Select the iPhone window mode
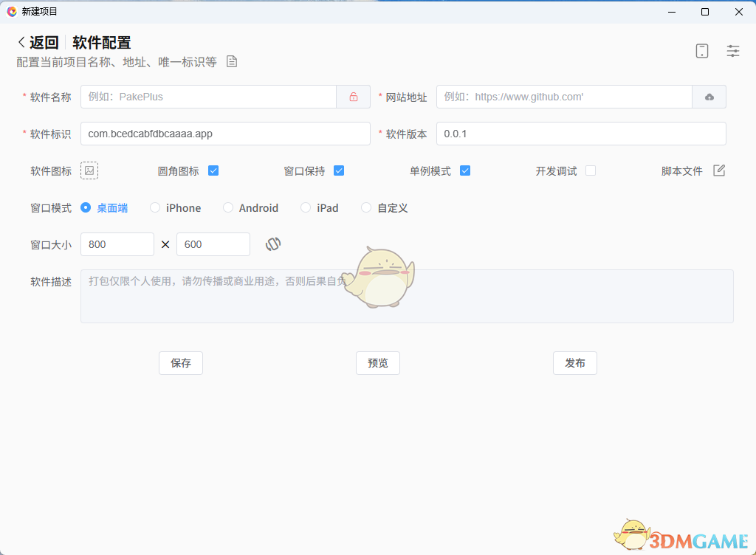Viewport: 756px width, 555px height. pos(155,207)
